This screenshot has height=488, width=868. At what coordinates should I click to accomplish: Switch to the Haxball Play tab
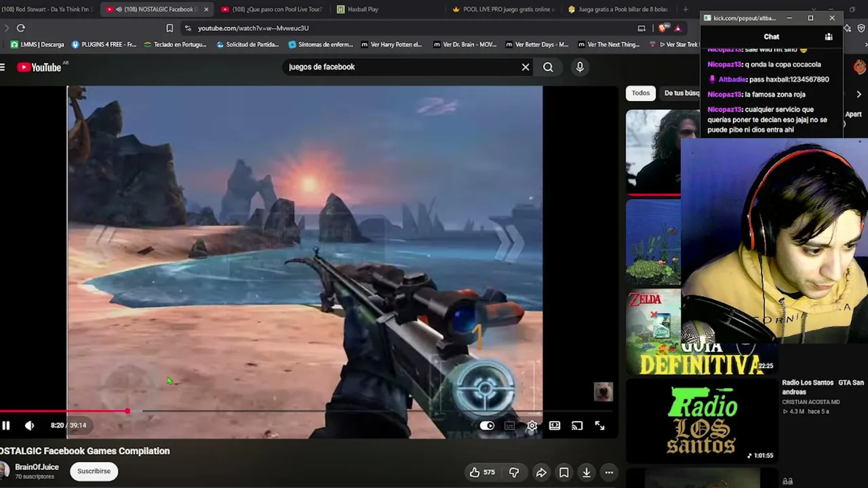(x=363, y=9)
